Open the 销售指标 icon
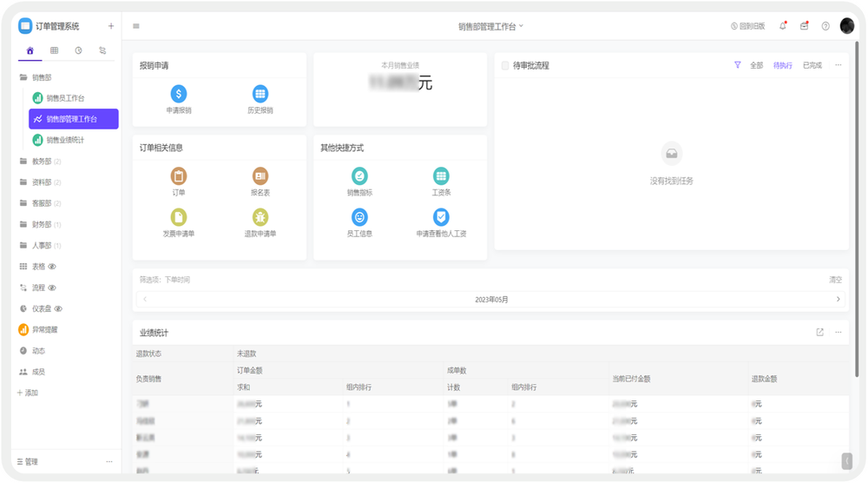 359,176
